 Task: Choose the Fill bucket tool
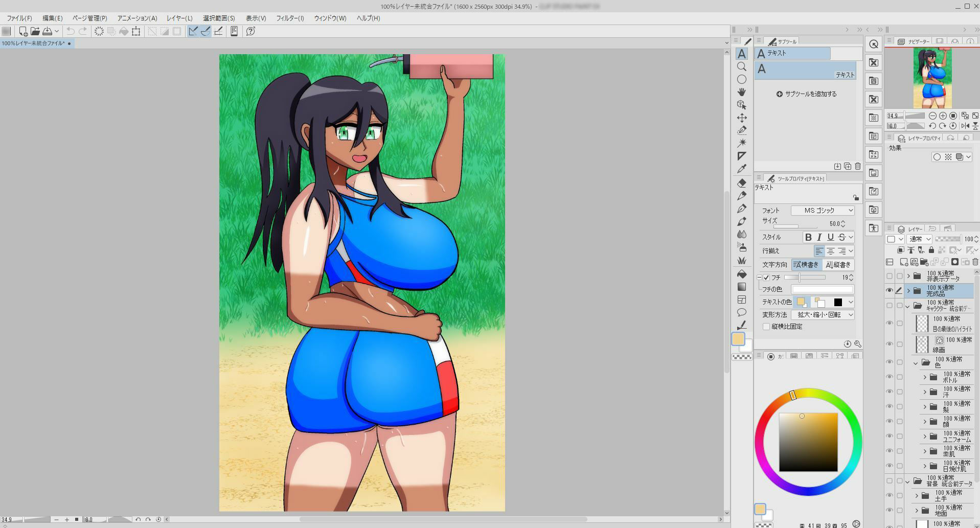pos(742,274)
